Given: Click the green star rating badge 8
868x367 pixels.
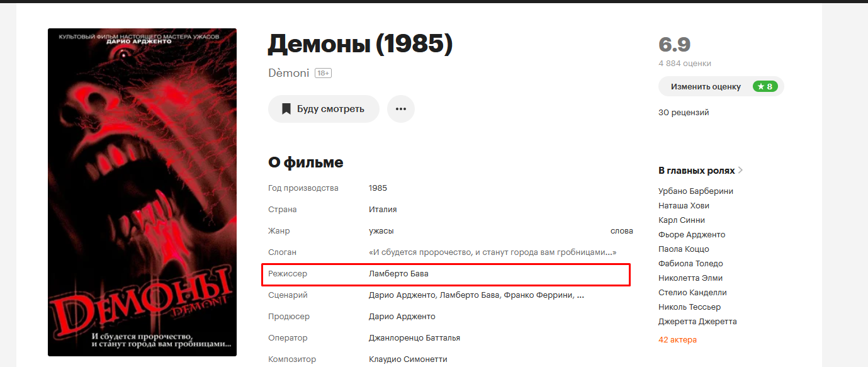Looking at the screenshot, I should pyautogui.click(x=765, y=86).
